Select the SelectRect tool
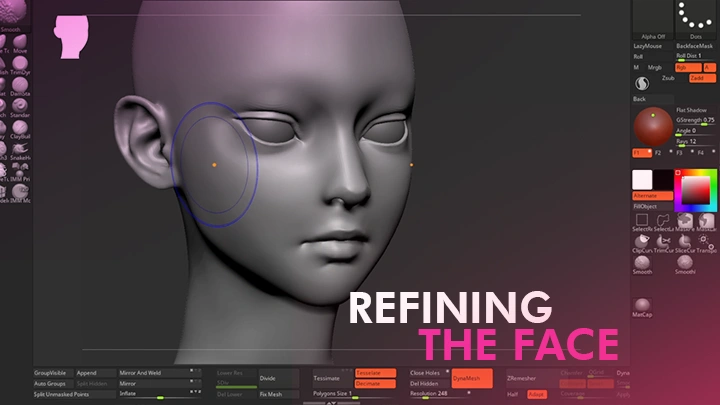720x405 pixels. tap(642, 223)
